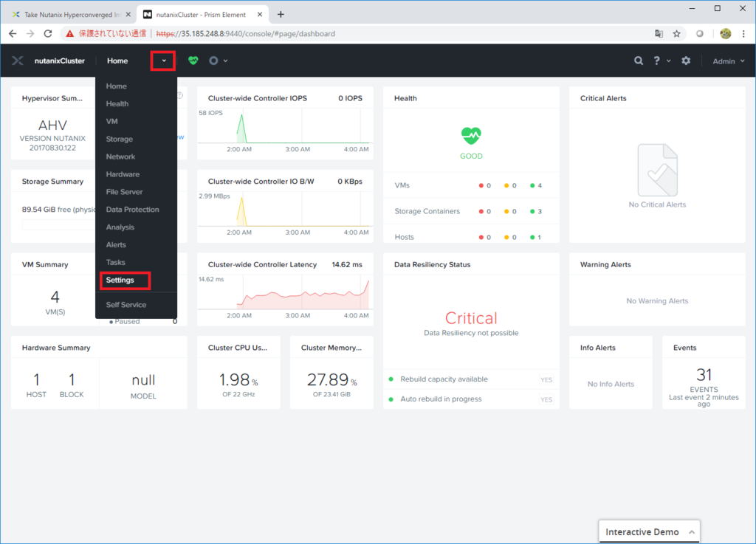Viewport: 756px width, 544px height.
Task: Open the 31 Events count
Action: [x=704, y=374]
